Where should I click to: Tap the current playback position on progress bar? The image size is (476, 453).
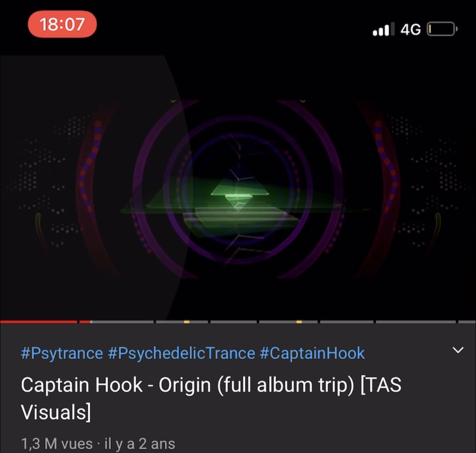91,321
